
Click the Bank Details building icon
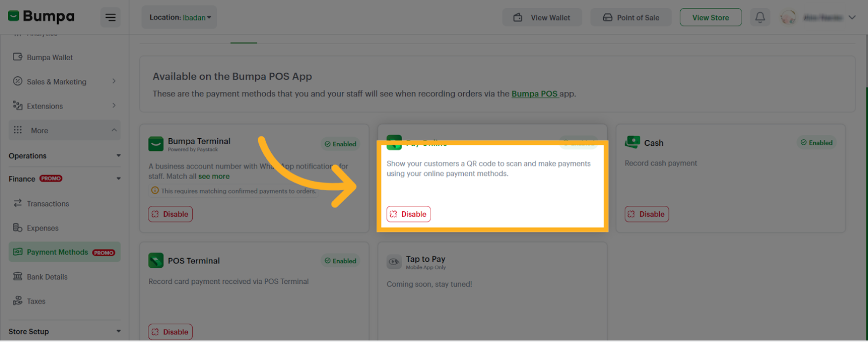[x=18, y=276]
